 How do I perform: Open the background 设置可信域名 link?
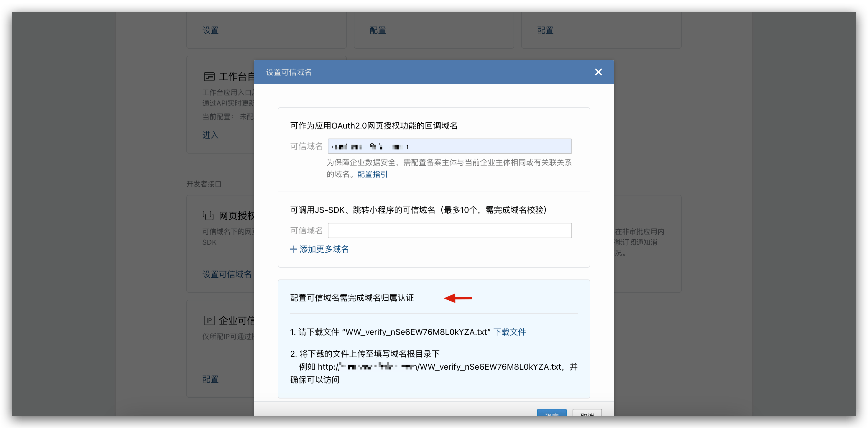[227, 274]
